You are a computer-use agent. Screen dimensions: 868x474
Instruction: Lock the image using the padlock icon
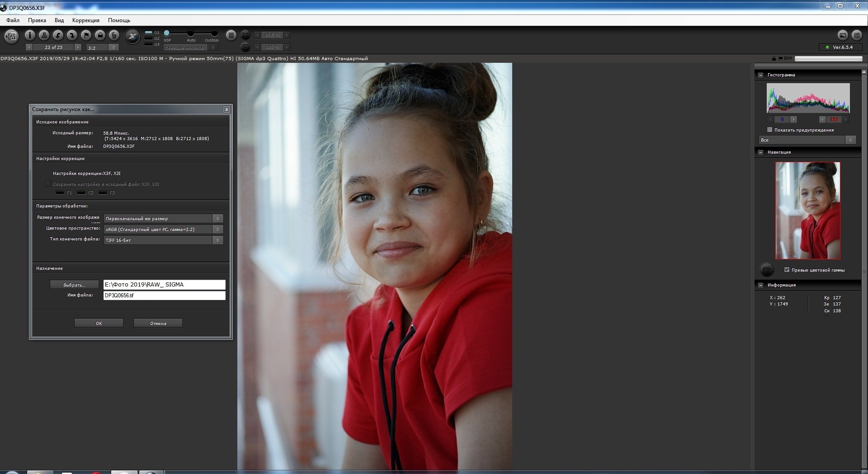100,35
